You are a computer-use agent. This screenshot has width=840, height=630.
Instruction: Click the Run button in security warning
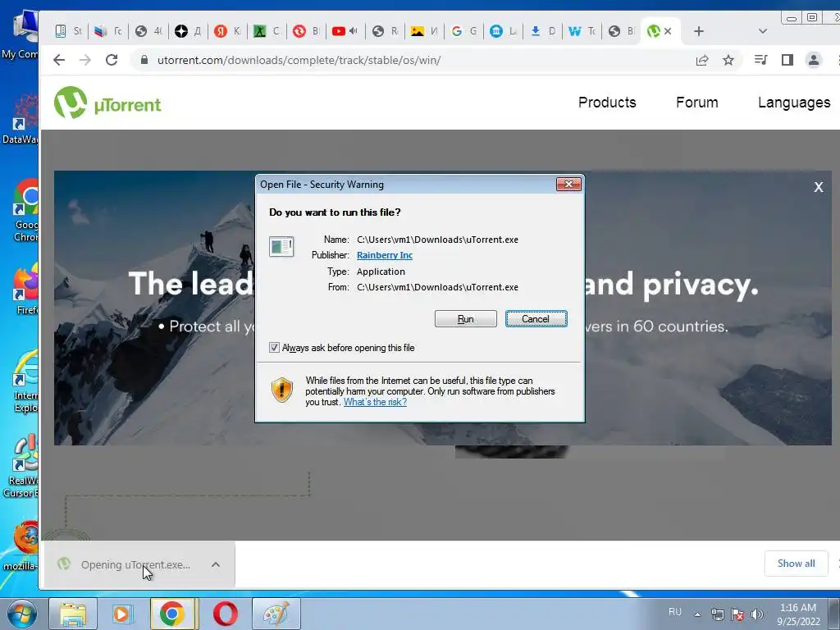[x=466, y=319]
